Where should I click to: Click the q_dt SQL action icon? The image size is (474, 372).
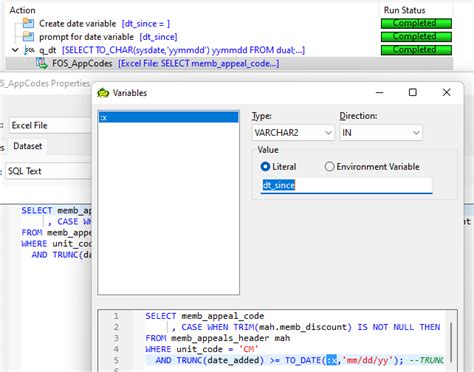(29, 50)
